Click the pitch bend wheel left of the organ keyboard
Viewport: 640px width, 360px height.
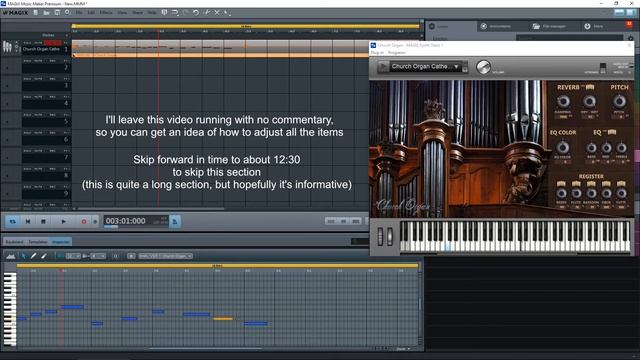(x=380, y=236)
